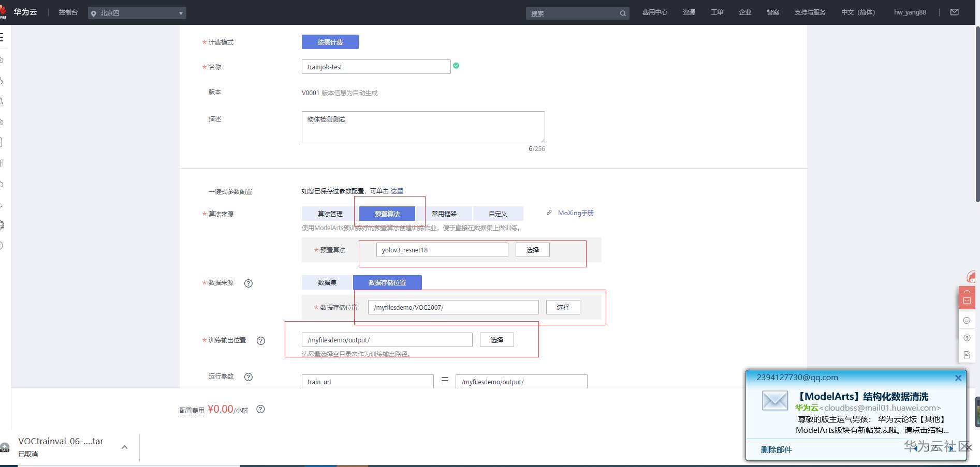This screenshot has width=980, height=467.
Task: Click the train_url parameter name field
Action: pos(368,382)
